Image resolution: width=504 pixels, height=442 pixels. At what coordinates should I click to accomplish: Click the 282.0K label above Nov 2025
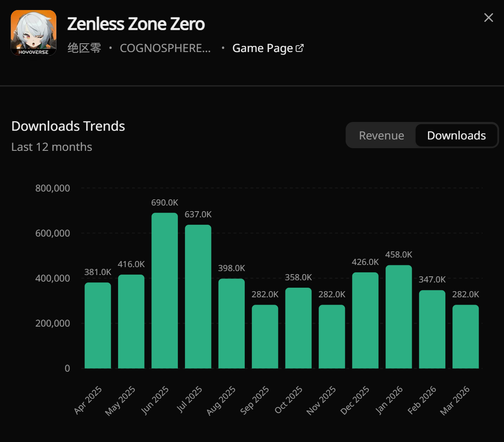pos(332,295)
